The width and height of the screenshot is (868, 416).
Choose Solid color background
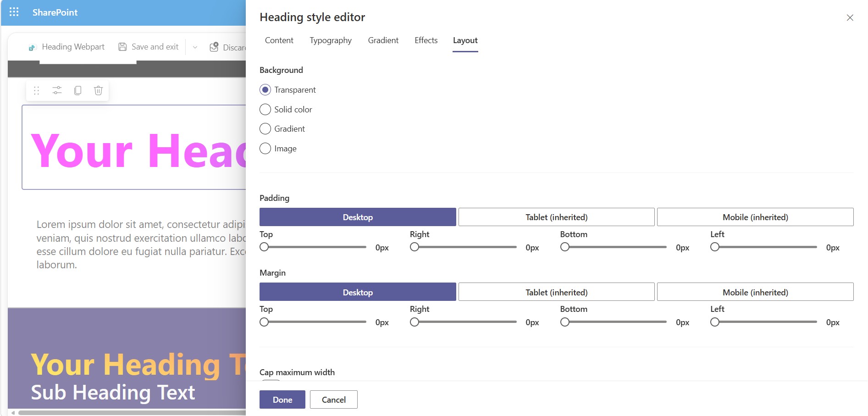pos(265,110)
